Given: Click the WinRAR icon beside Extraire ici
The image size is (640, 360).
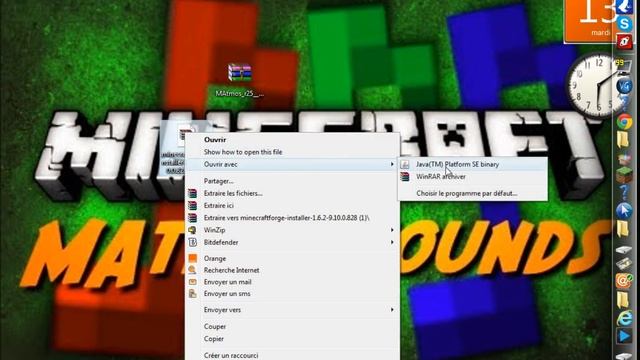Looking at the screenshot, I should (x=192, y=205).
